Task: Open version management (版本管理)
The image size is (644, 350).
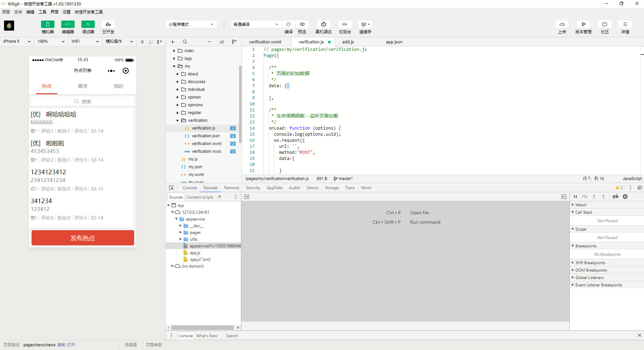Action: (583, 24)
